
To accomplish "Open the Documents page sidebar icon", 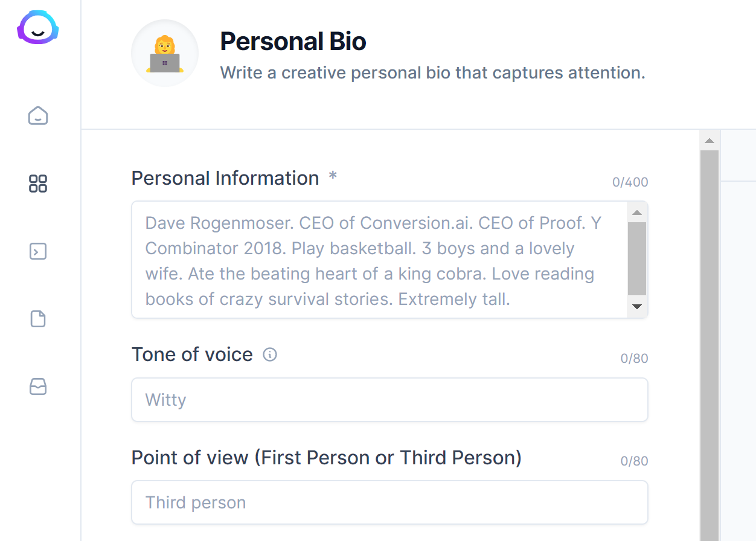I will pyautogui.click(x=38, y=319).
